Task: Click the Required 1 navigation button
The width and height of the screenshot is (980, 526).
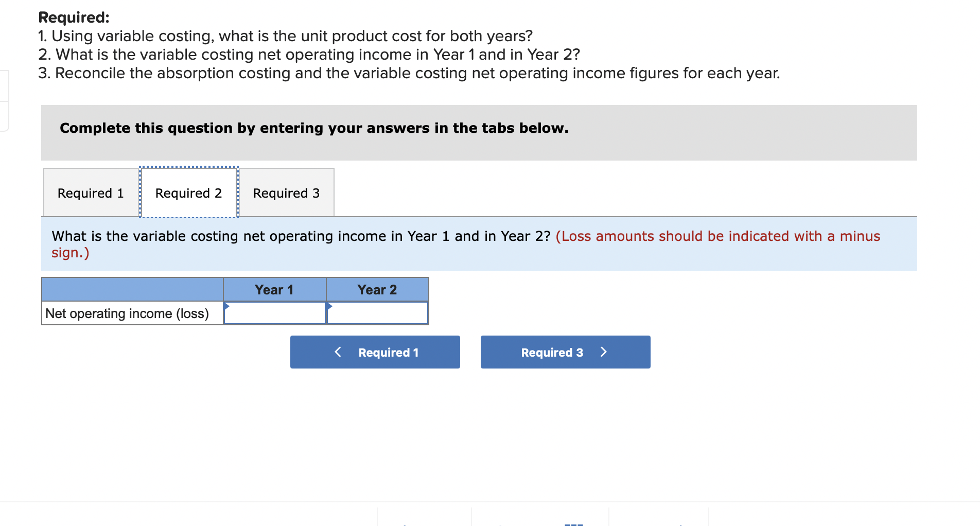Action: [375, 352]
